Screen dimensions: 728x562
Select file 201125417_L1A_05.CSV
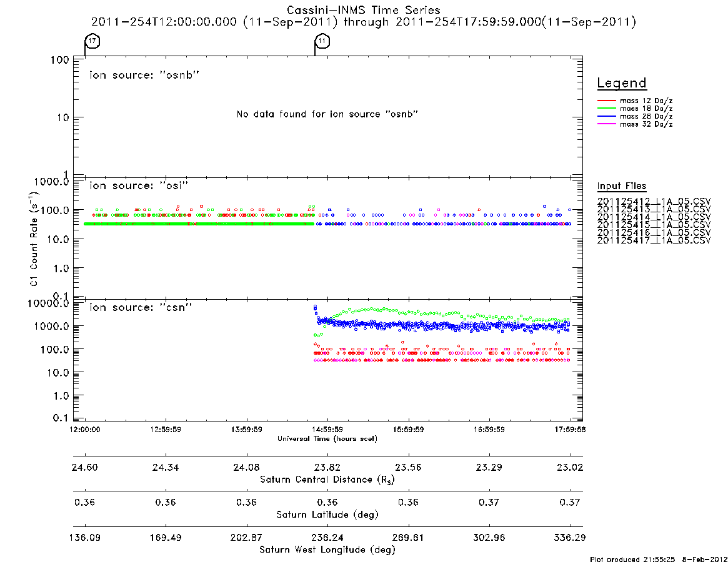[x=654, y=240]
